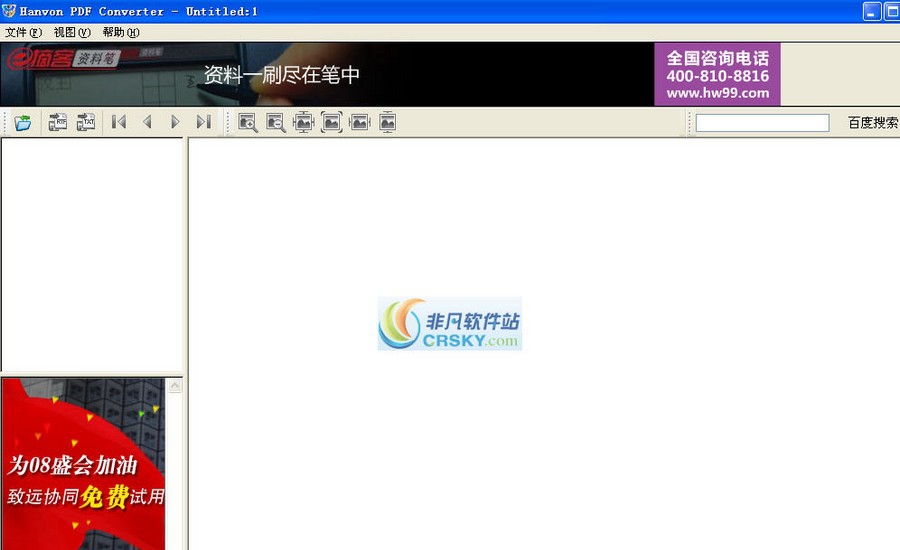
Task: Click the Hanvon PDF Converter title bar icon
Action: (x=9, y=10)
